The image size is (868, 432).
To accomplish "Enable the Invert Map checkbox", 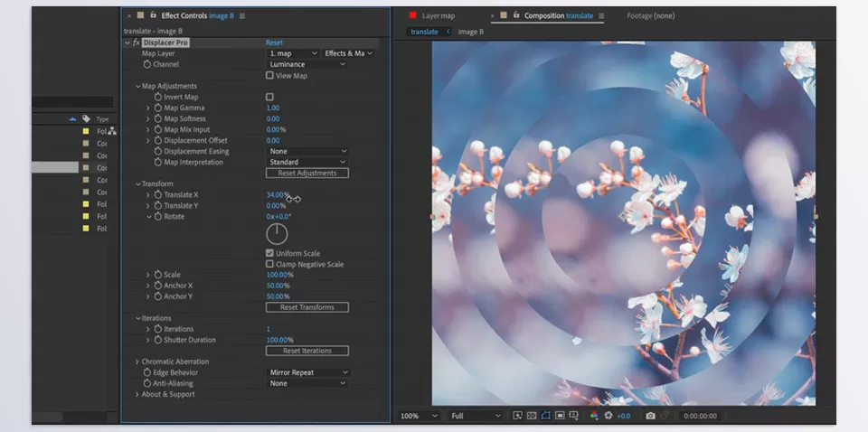I will 269,97.
